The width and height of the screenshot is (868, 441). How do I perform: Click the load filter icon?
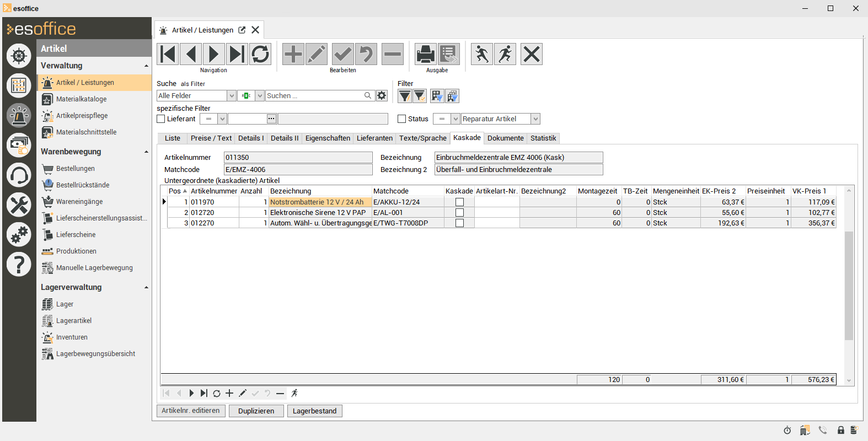click(x=452, y=96)
